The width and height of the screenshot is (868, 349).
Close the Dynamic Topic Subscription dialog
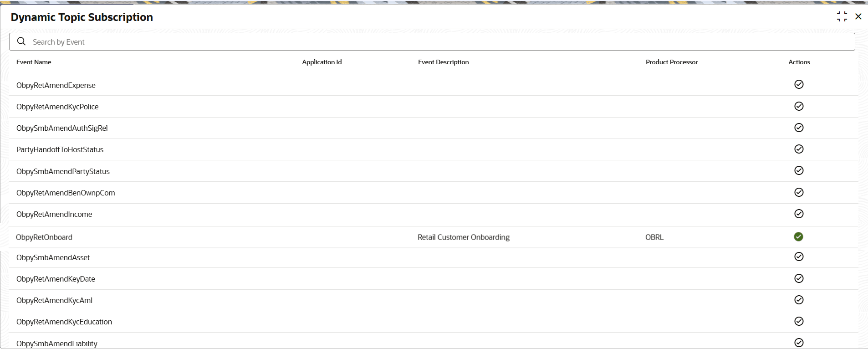(858, 17)
